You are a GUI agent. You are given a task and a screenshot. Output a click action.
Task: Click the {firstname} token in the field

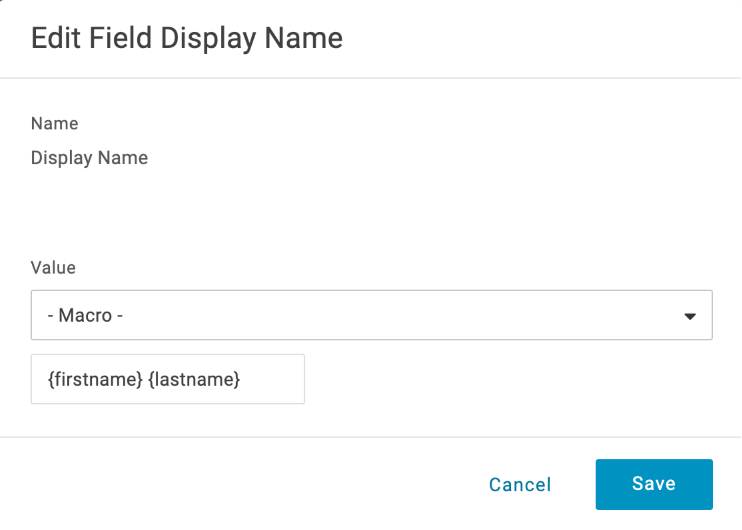(95, 379)
